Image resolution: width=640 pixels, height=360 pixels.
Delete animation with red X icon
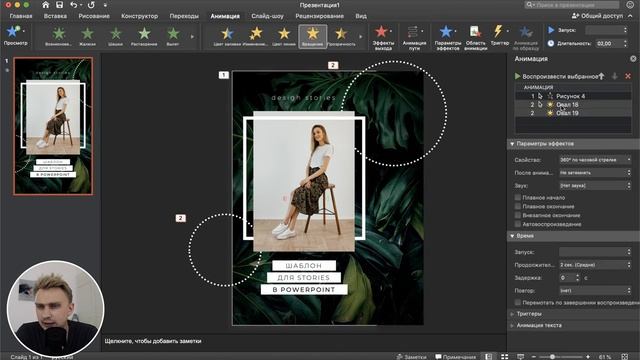(x=628, y=76)
